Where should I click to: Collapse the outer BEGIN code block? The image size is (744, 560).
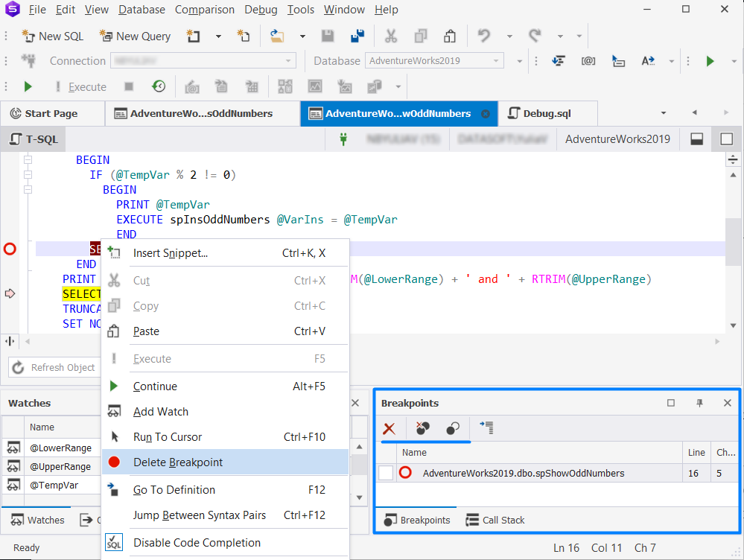28,160
